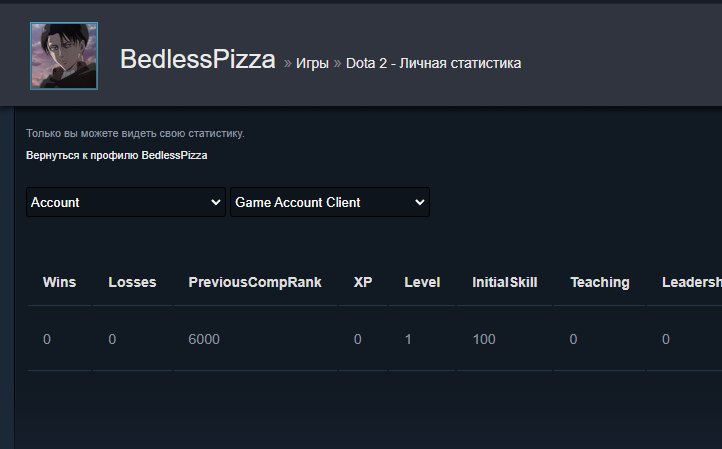Expand the Account dropdown chevron arrow
The width and height of the screenshot is (722, 449).
[x=215, y=202]
